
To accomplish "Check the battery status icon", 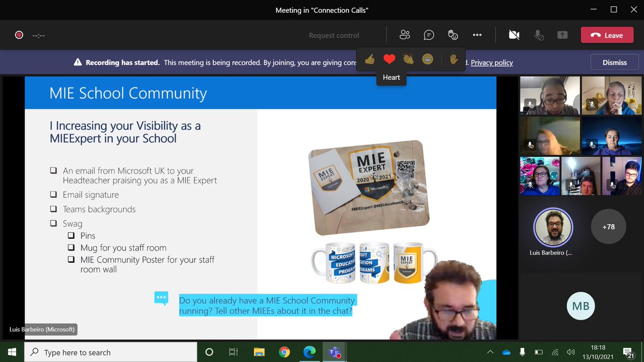I will click(x=539, y=352).
